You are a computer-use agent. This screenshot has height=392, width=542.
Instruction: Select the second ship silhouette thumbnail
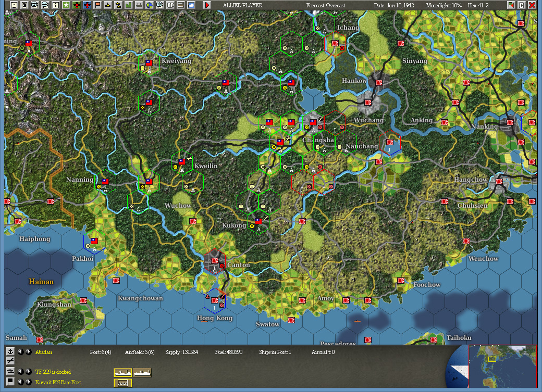coord(142,373)
